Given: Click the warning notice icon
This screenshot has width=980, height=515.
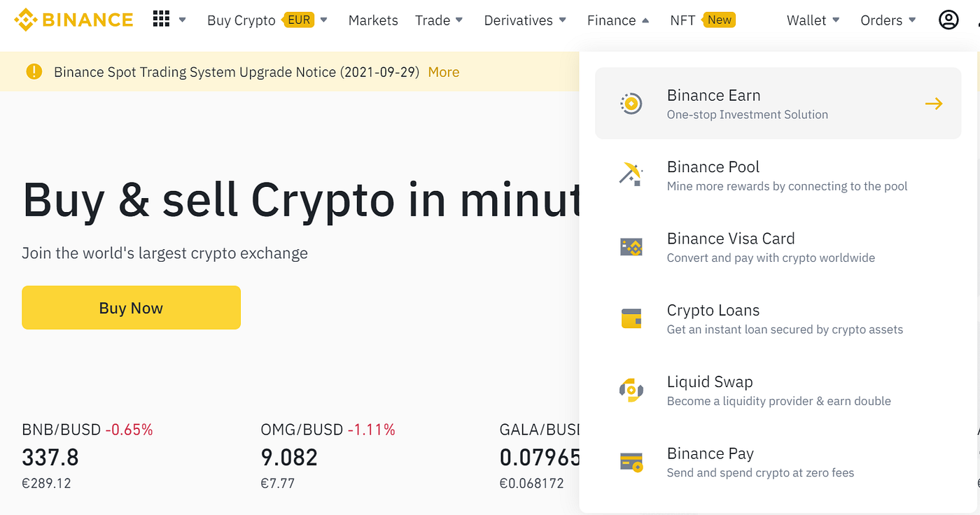Looking at the screenshot, I should click(34, 71).
